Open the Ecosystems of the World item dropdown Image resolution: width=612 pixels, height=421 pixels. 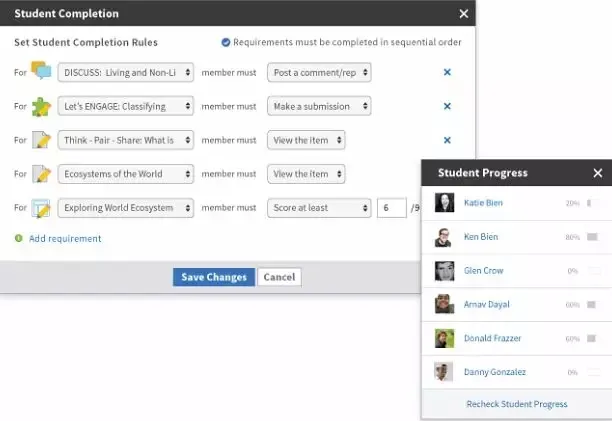(125, 174)
